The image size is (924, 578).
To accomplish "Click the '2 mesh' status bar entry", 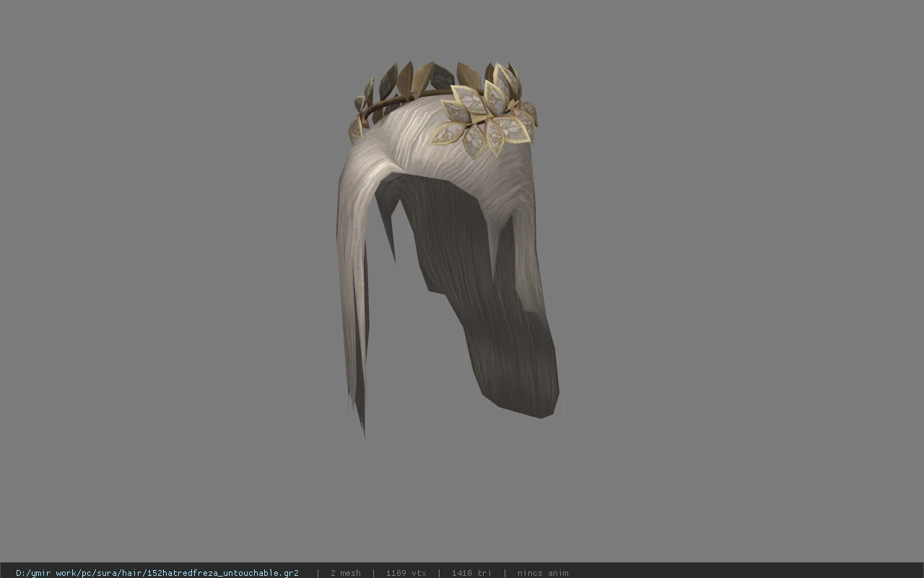I will pos(346,573).
